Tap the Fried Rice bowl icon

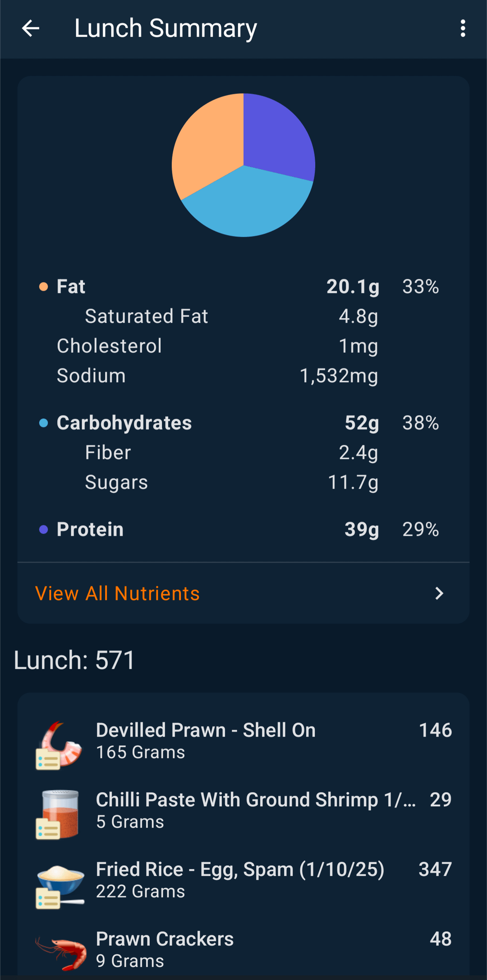click(60, 884)
